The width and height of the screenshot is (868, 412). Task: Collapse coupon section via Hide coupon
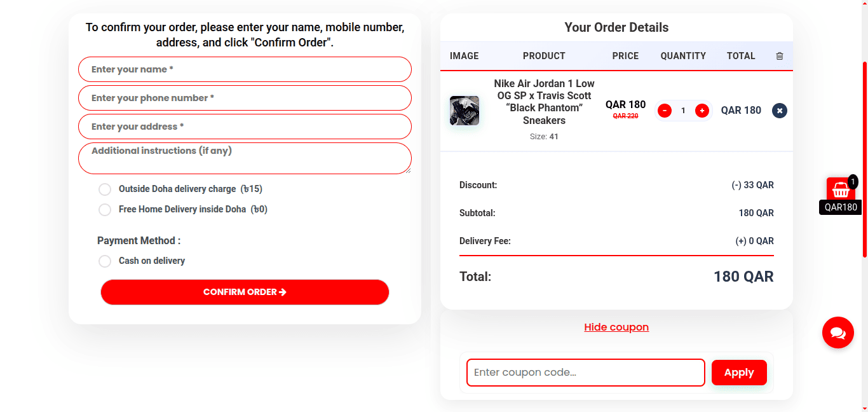click(616, 327)
